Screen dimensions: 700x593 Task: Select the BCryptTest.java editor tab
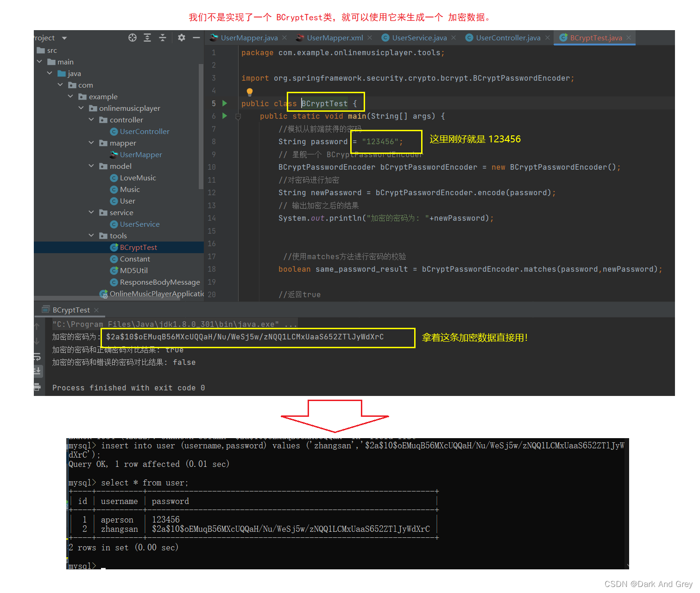596,38
